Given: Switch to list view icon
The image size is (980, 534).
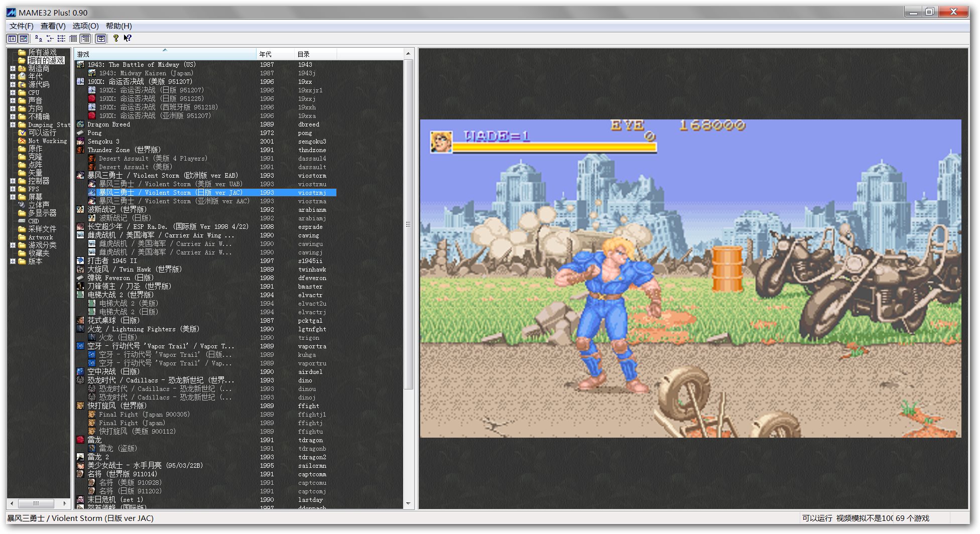Looking at the screenshot, I should coord(61,39).
